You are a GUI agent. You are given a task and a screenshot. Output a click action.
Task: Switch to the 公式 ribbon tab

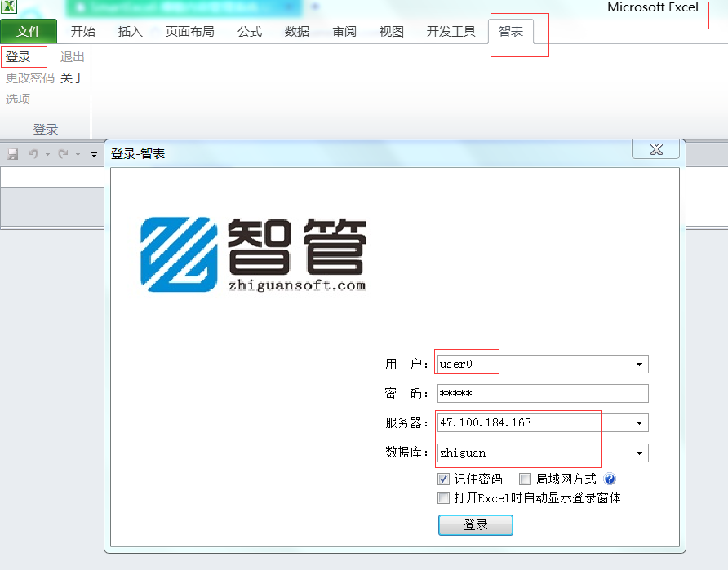click(250, 32)
